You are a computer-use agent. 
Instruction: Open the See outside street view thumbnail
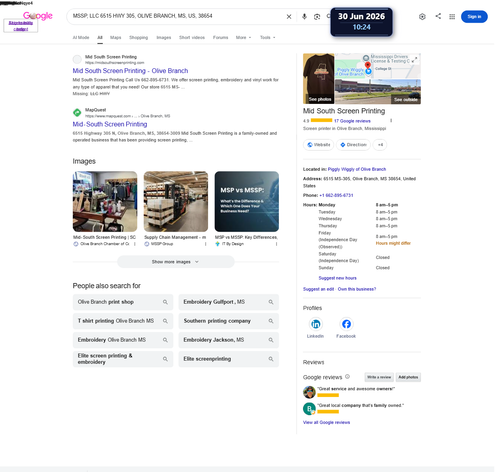378,92
